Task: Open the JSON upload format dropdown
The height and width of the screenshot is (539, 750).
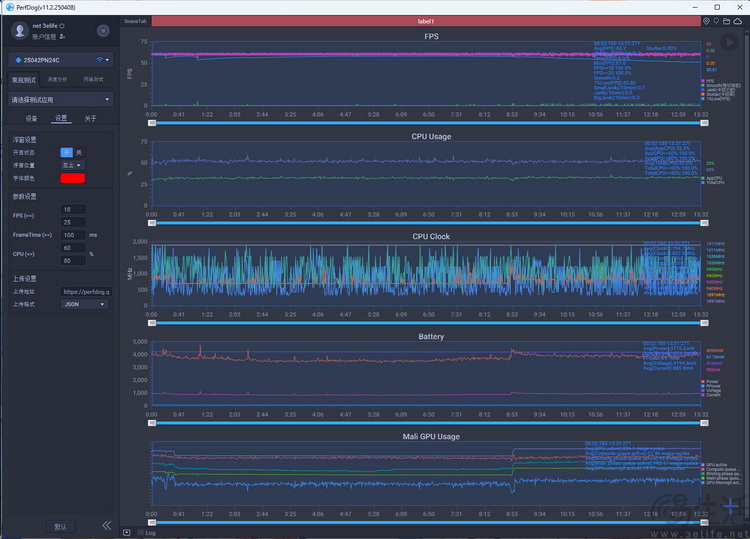Action: click(84, 304)
